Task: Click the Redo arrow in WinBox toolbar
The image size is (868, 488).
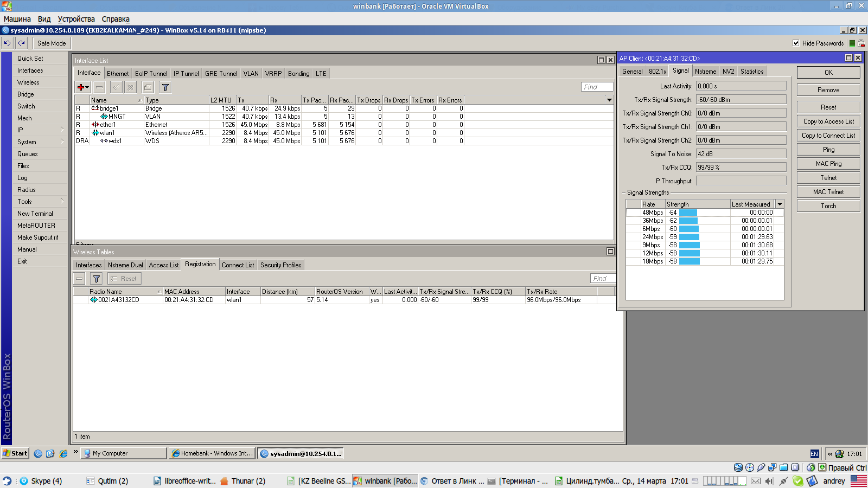Action: [x=22, y=43]
